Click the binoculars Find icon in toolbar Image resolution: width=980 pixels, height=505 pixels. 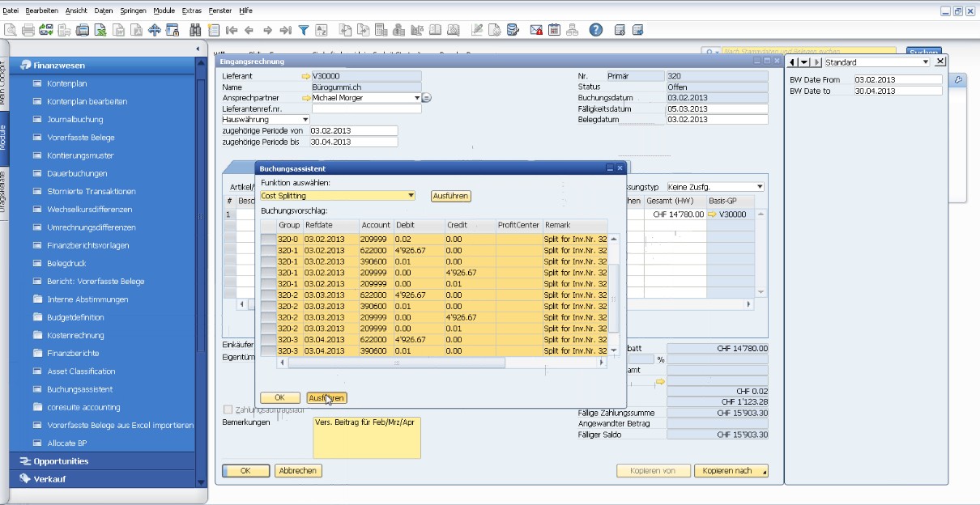[x=195, y=31]
